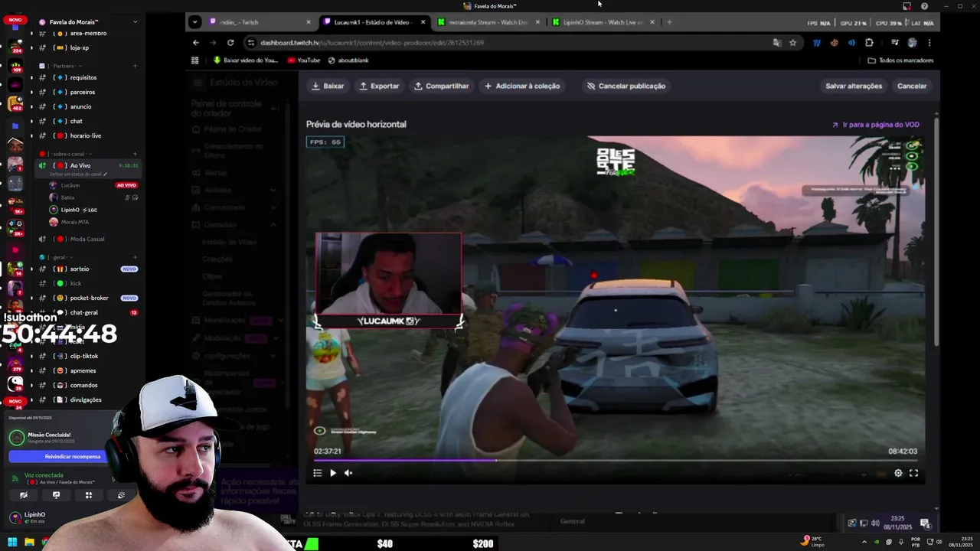Open video player settings gear

(x=898, y=473)
